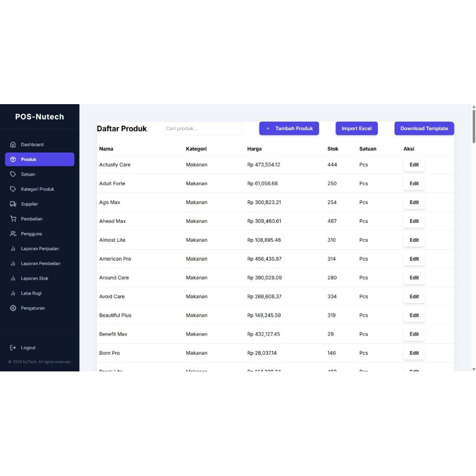Click the Pengguna users icon
The height and width of the screenshot is (476, 476).
coord(13,234)
